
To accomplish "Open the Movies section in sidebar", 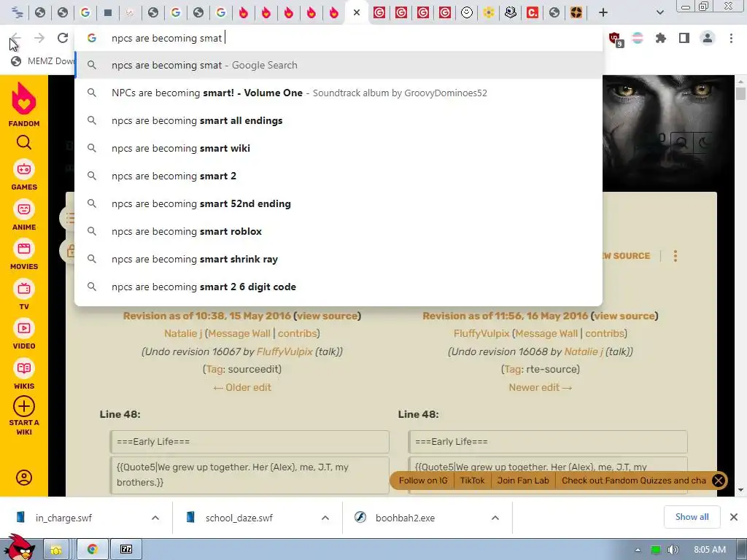I will [x=24, y=254].
